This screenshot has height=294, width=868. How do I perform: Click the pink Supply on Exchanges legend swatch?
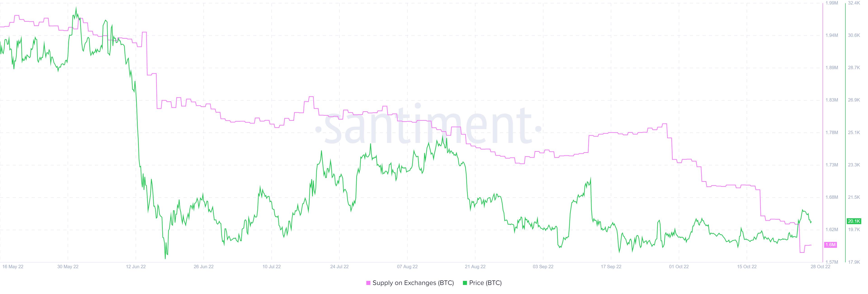pos(368,283)
